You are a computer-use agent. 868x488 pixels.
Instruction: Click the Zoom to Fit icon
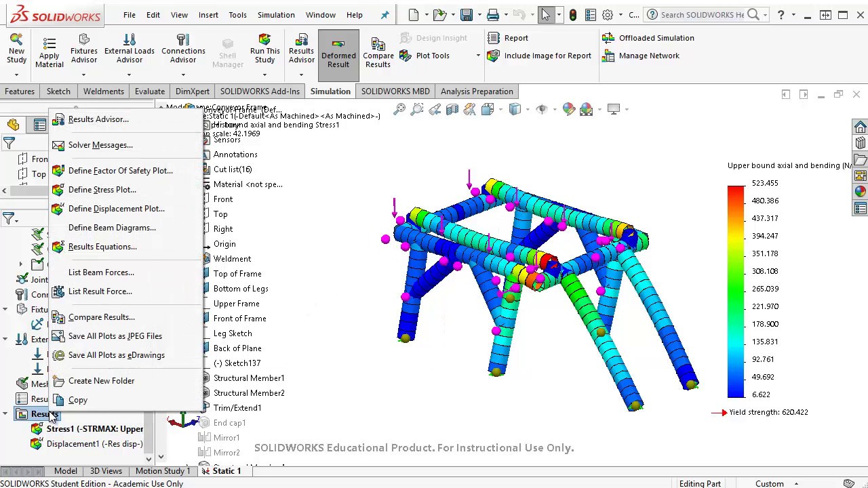[399, 109]
